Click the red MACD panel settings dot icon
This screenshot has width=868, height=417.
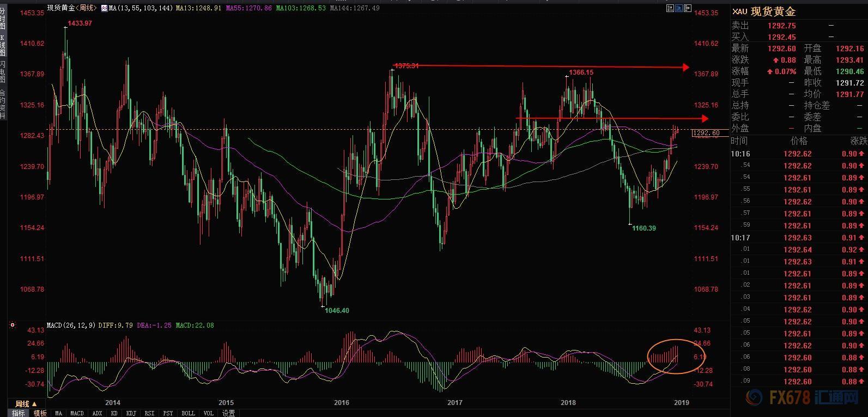[12, 325]
